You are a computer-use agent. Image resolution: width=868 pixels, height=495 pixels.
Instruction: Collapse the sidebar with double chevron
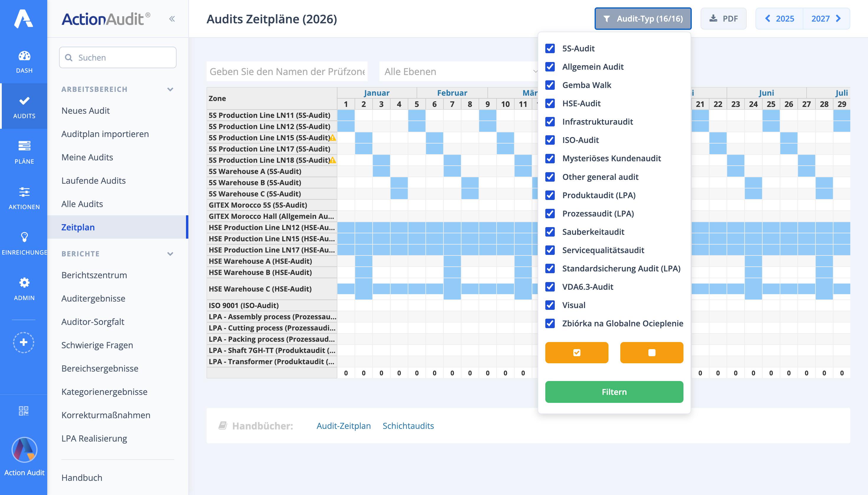tap(172, 19)
